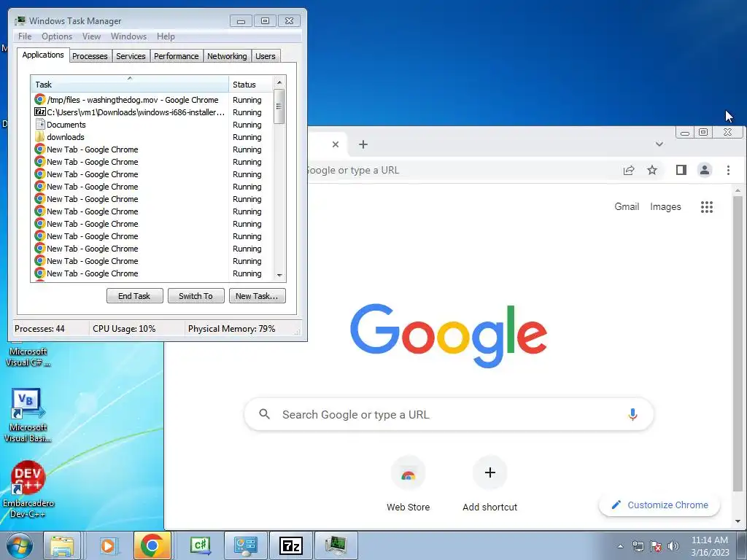Switch to 7-Zip taskbar item

[x=291, y=545]
